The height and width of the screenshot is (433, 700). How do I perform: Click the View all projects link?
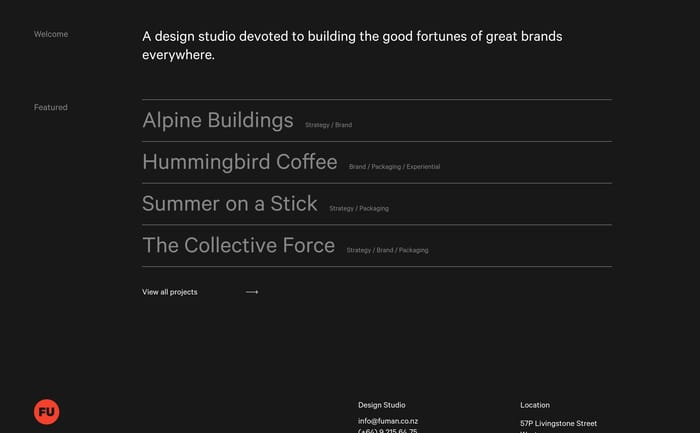point(170,292)
